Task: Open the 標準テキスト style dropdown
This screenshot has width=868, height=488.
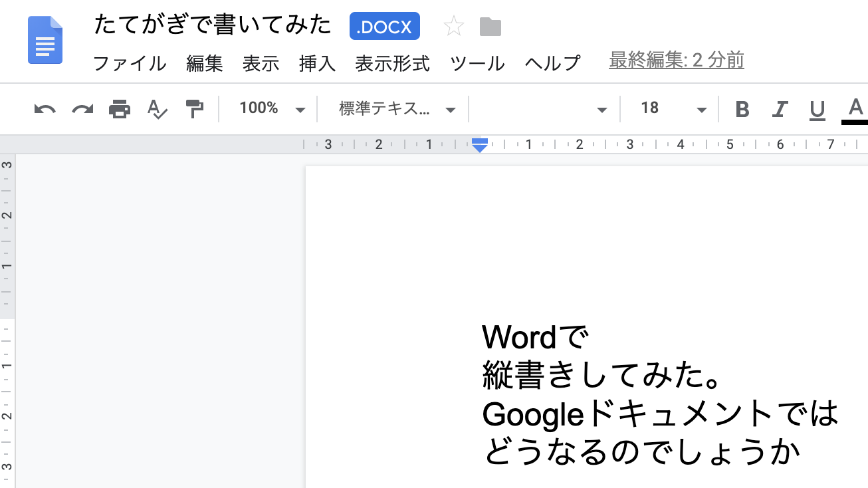Action: pos(397,109)
